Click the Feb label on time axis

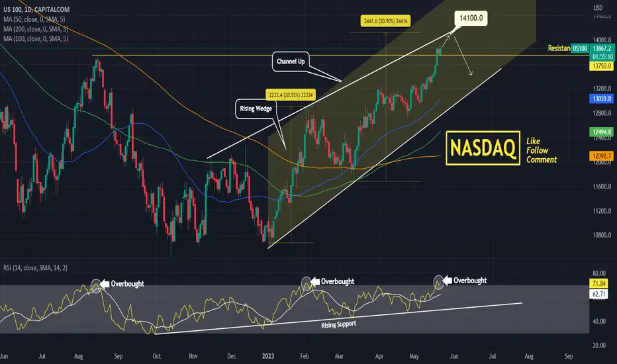(305, 356)
